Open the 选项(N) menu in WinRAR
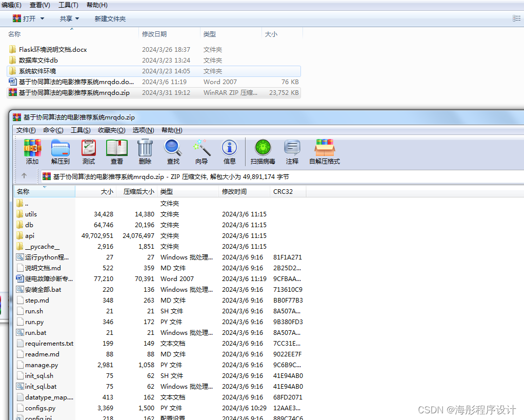The image size is (524, 420). coord(143,130)
